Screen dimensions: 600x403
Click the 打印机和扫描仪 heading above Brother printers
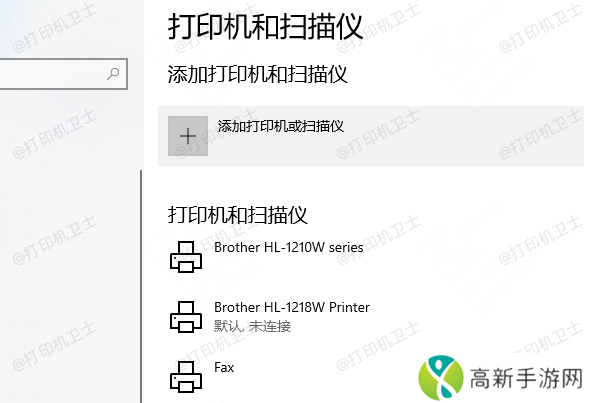[x=237, y=215]
